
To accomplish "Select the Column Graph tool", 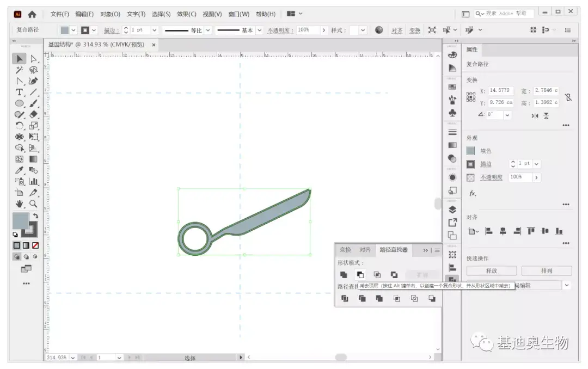I will click(x=33, y=181).
